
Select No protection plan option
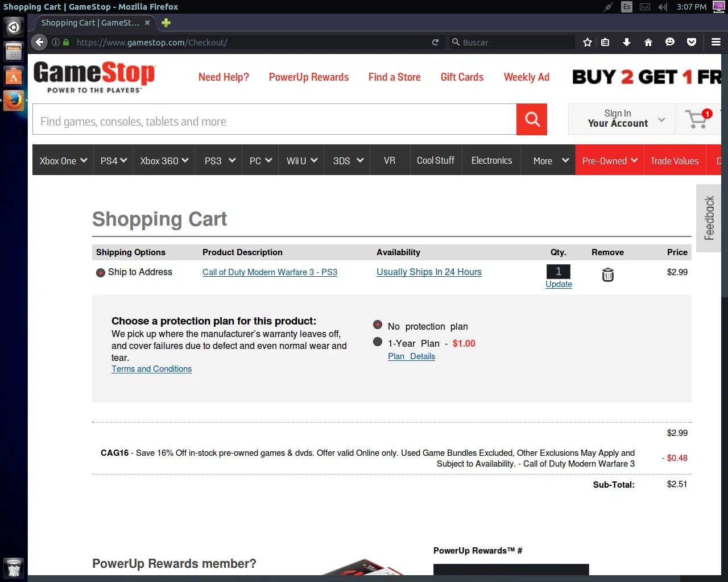coord(378,325)
